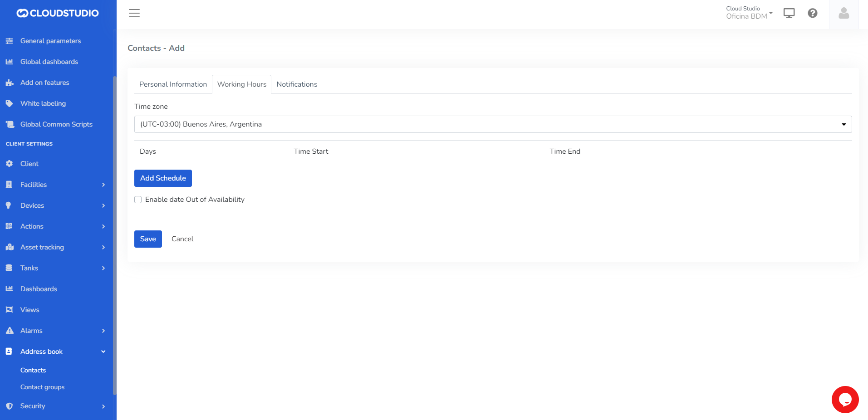The height and width of the screenshot is (420, 868).
Task: Switch to the Notifications tab
Action: 297,84
